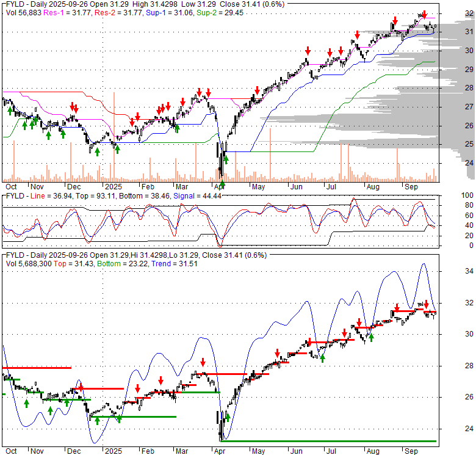Click the '32' price label on the top chart axis

[469, 13]
